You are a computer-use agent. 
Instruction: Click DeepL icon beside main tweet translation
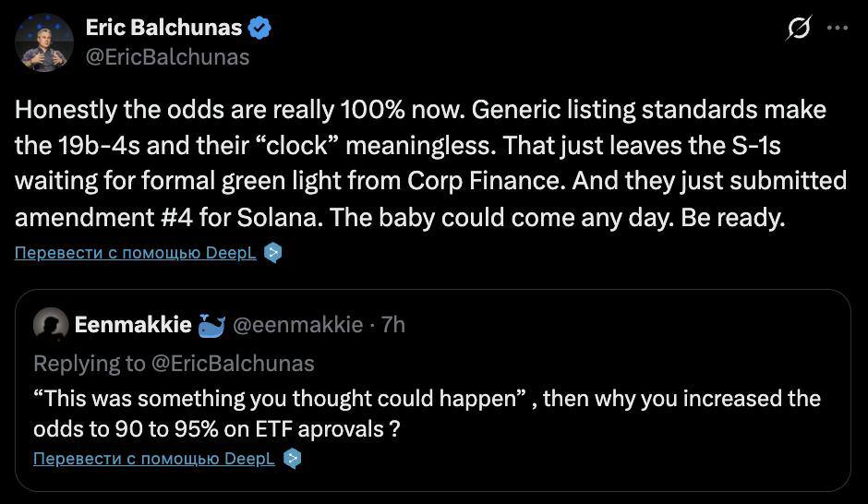272,253
